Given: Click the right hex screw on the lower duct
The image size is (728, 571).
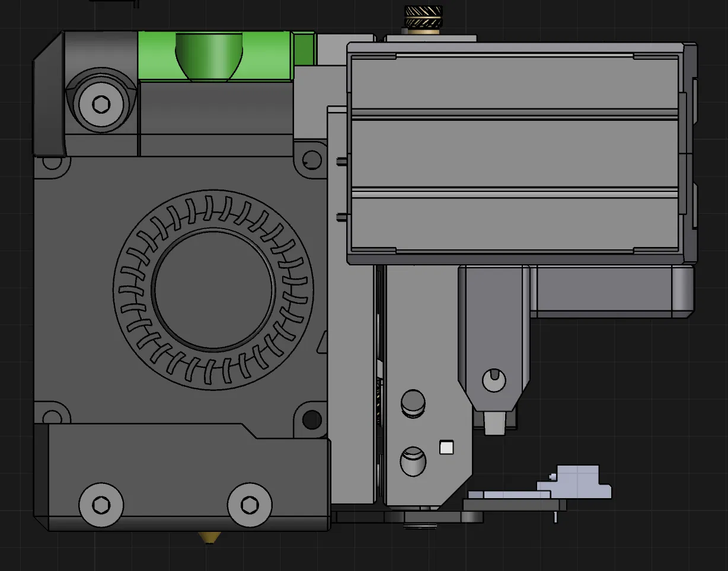Looking at the screenshot, I should coord(250,505).
